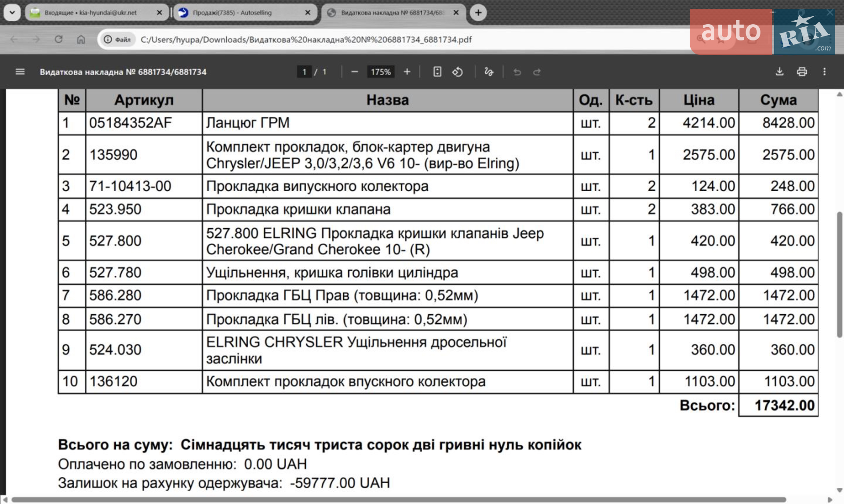Screen dimensions: 844x504
Task: Click the Артикул column header
Action: pos(144,100)
